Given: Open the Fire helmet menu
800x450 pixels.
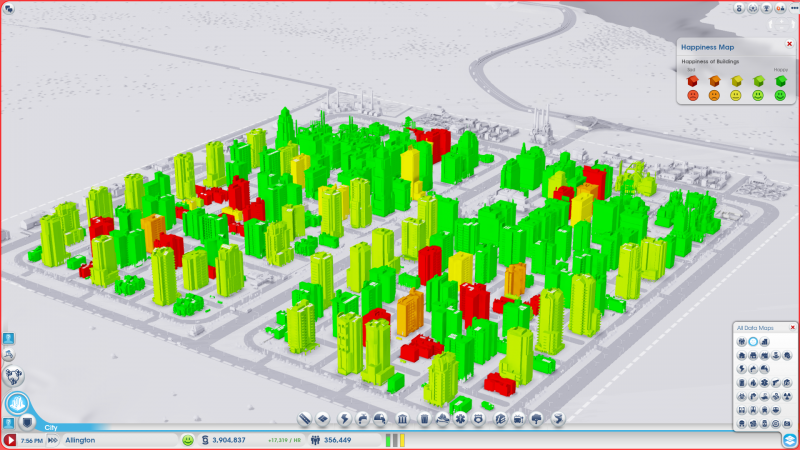Looking at the screenshot, I should 442,419.
